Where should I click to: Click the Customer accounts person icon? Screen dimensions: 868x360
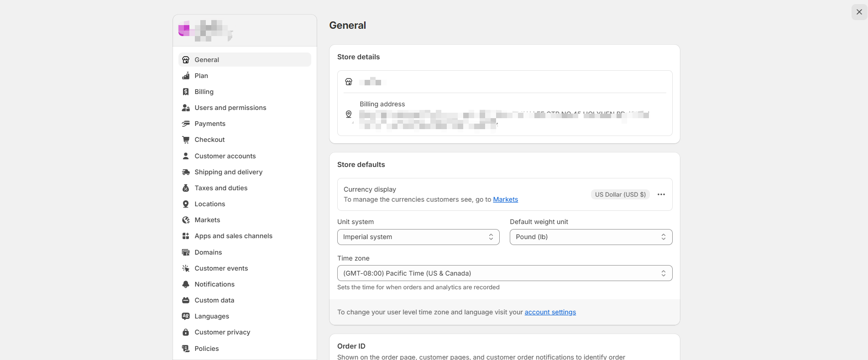coord(186,156)
